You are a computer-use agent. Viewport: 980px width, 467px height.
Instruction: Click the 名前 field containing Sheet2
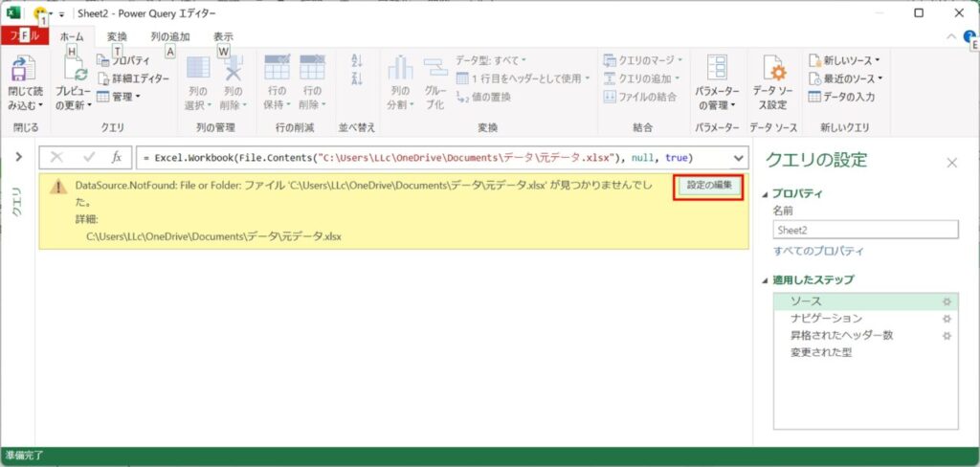pyautogui.click(x=865, y=230)
